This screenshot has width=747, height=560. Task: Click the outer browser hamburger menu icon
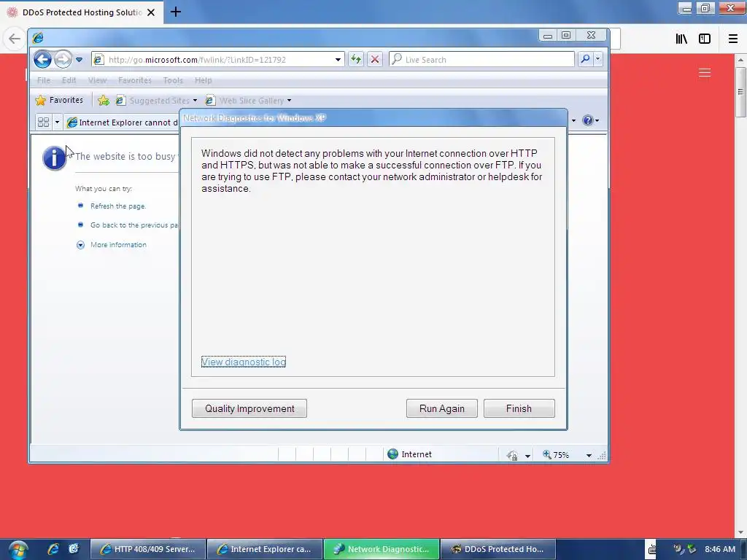[732, 39]
